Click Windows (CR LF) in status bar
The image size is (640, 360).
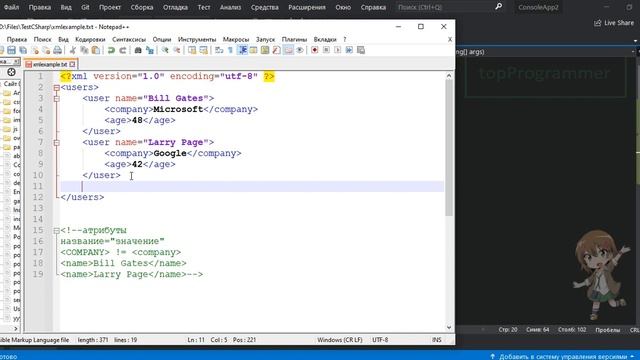(x=340, y=340)
